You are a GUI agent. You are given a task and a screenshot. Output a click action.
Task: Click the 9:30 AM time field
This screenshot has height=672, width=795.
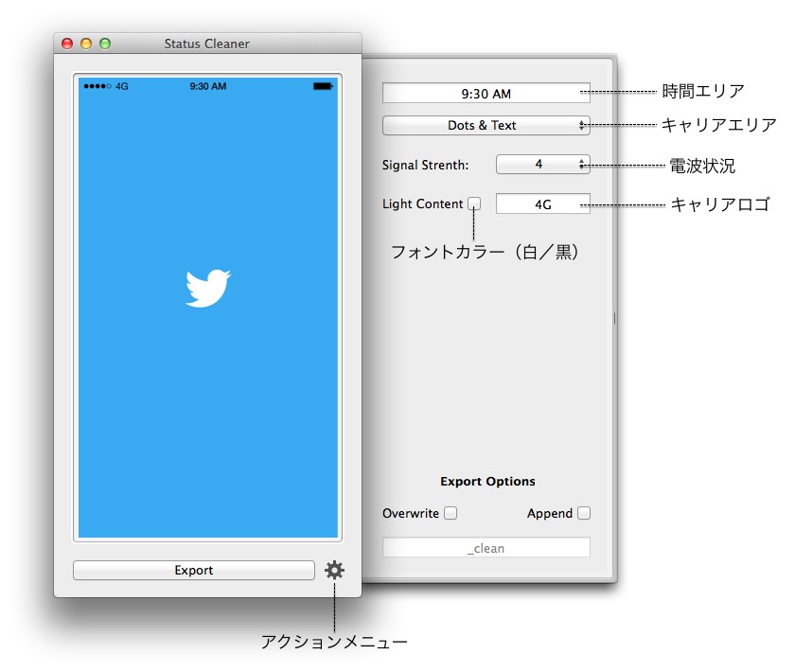pos(486,94)
